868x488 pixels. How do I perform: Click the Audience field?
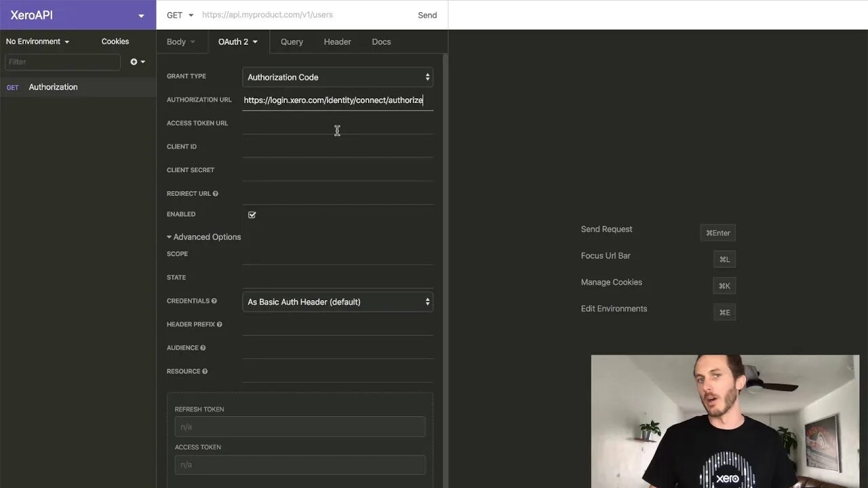coord(338,348)
